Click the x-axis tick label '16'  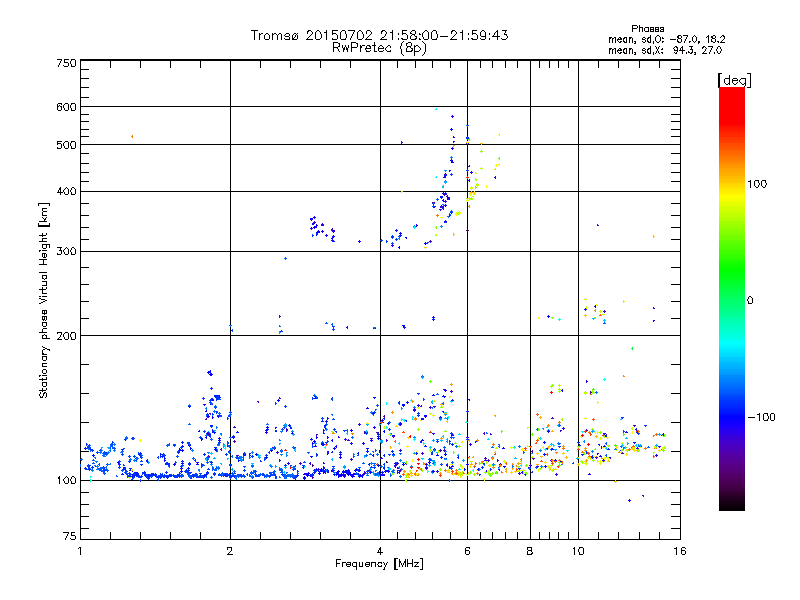coord(680,551)
